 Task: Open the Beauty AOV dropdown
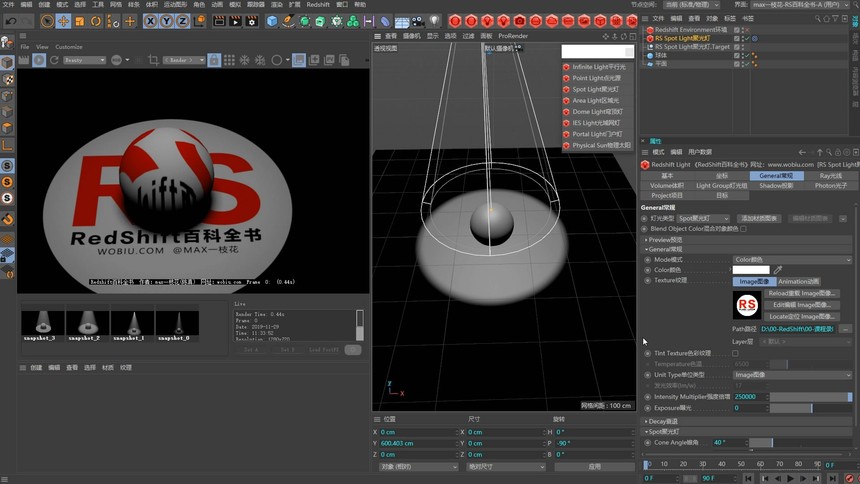click(x=84, y=60)
